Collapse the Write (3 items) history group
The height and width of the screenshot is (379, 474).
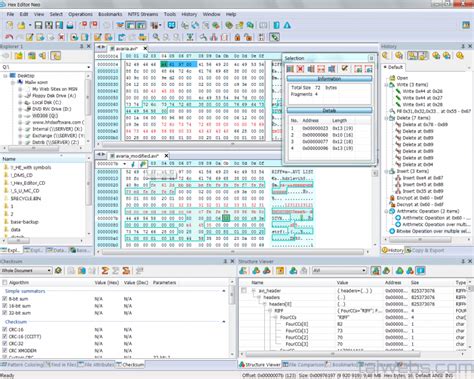point(387,85)
